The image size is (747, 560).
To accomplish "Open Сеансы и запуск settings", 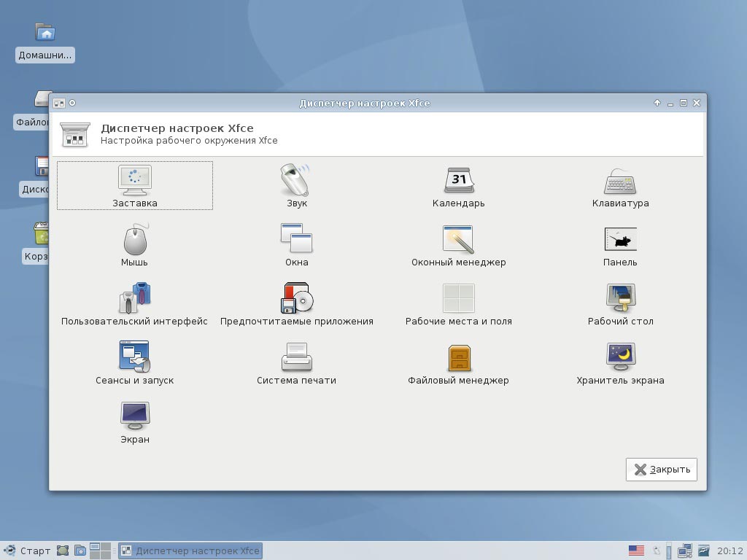I will coord(135,357).
